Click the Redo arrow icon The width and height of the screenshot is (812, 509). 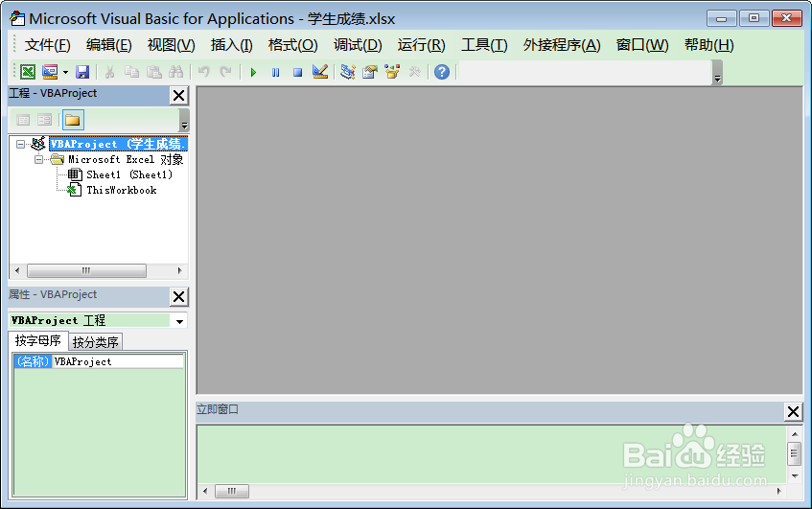(x=225, y=72)
